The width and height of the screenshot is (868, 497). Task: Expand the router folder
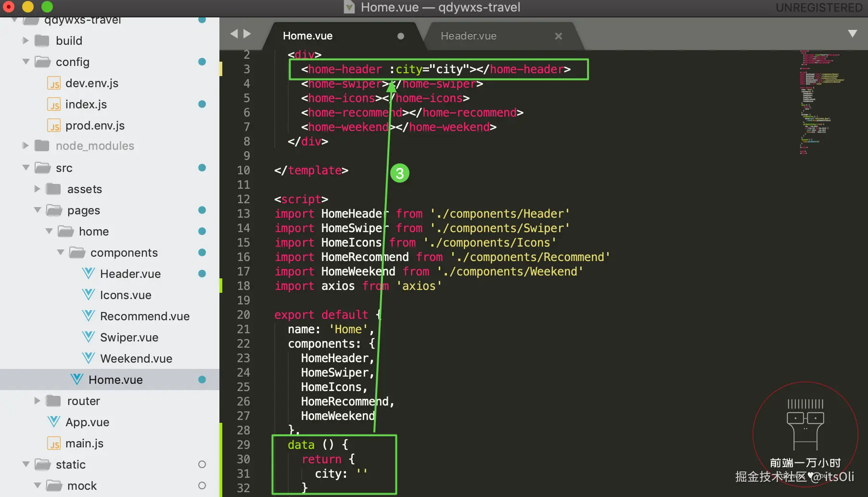(38, 401)
